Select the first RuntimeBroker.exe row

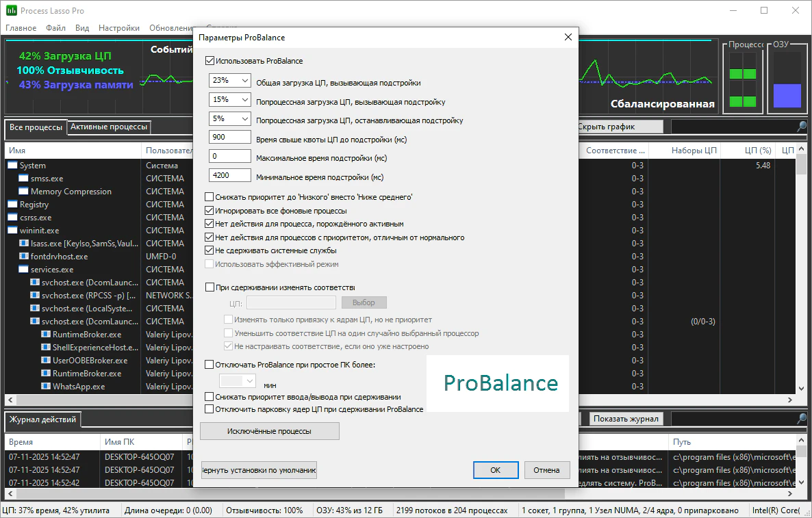(x=86, y=335)
